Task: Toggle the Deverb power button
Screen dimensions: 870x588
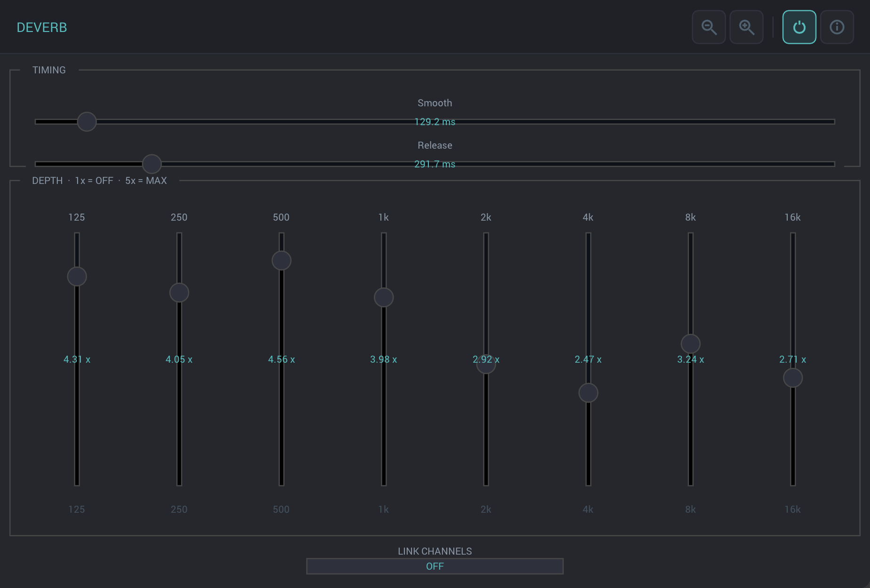Action: 799,27
